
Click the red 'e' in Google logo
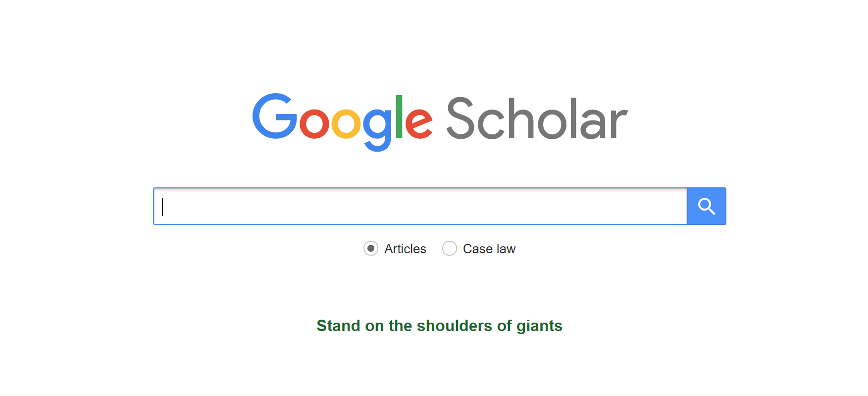coord(419,123)
